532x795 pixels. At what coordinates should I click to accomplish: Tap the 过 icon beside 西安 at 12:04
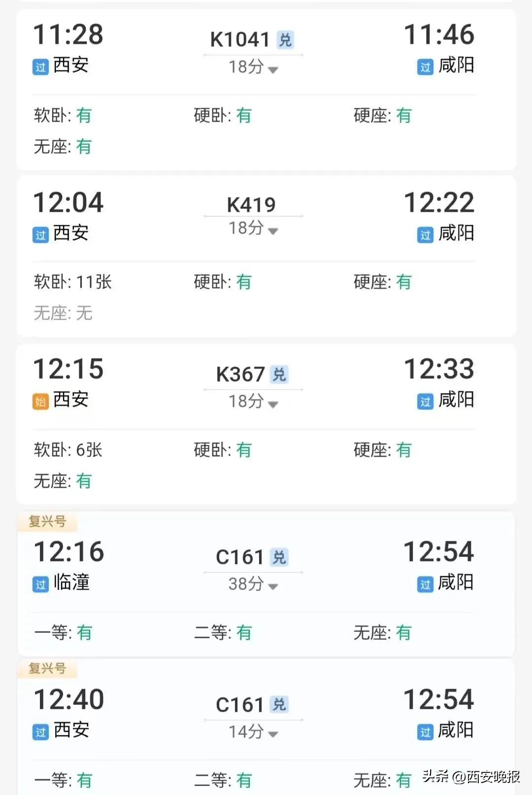coord(40,235)
